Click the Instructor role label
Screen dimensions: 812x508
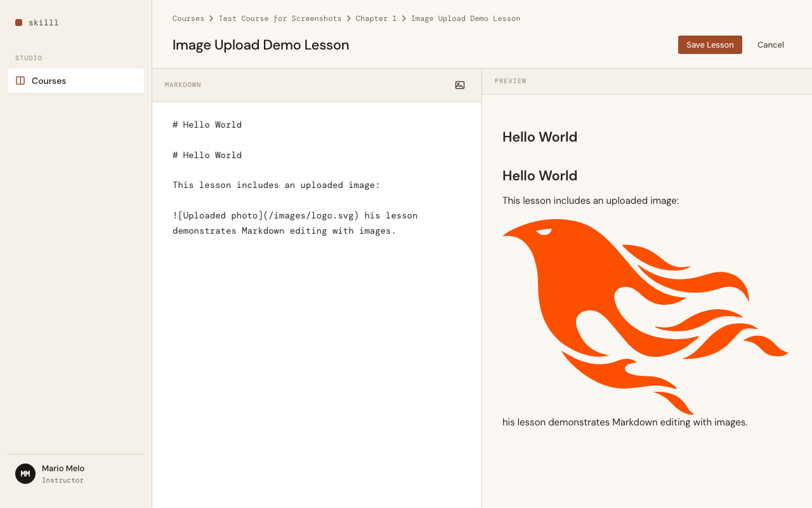click(x=63, y=481)
